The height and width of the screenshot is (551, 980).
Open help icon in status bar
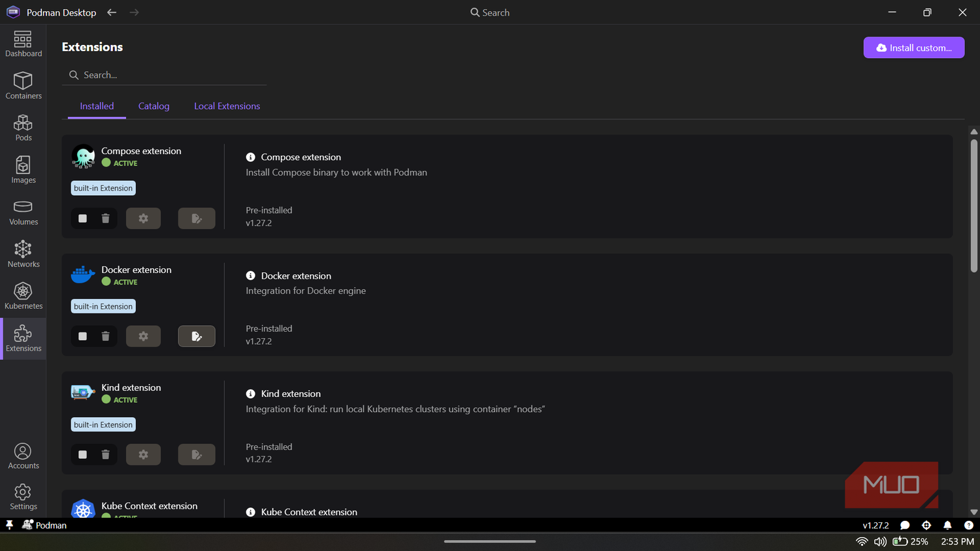tap(969, 525)
